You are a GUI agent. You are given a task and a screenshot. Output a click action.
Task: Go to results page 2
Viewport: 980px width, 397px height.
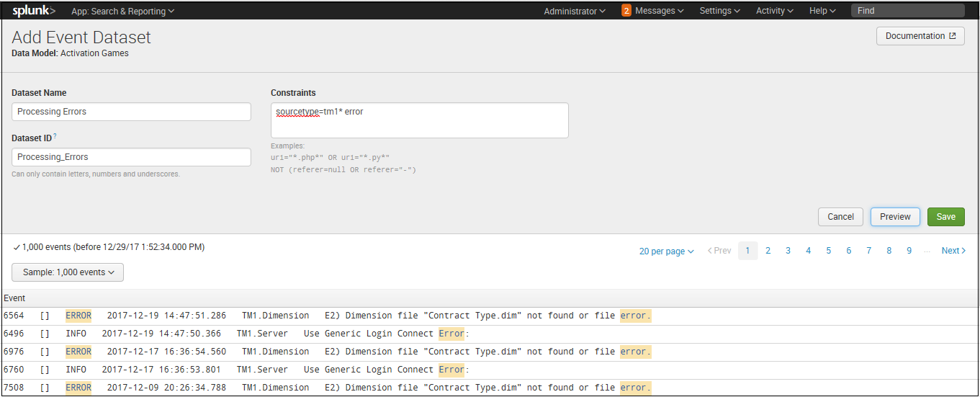(768, 251)
